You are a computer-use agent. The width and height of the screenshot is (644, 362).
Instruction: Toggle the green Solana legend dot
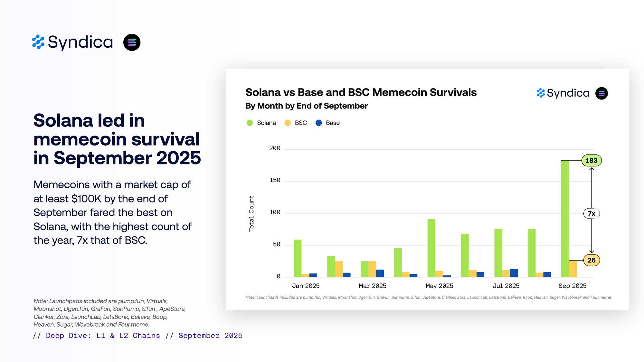tap(250, 123)
